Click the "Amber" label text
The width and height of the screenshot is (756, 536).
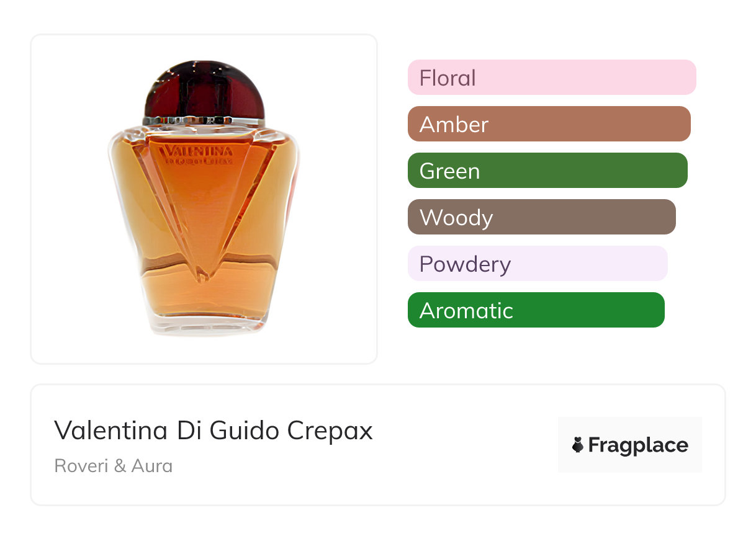(454, 125)
